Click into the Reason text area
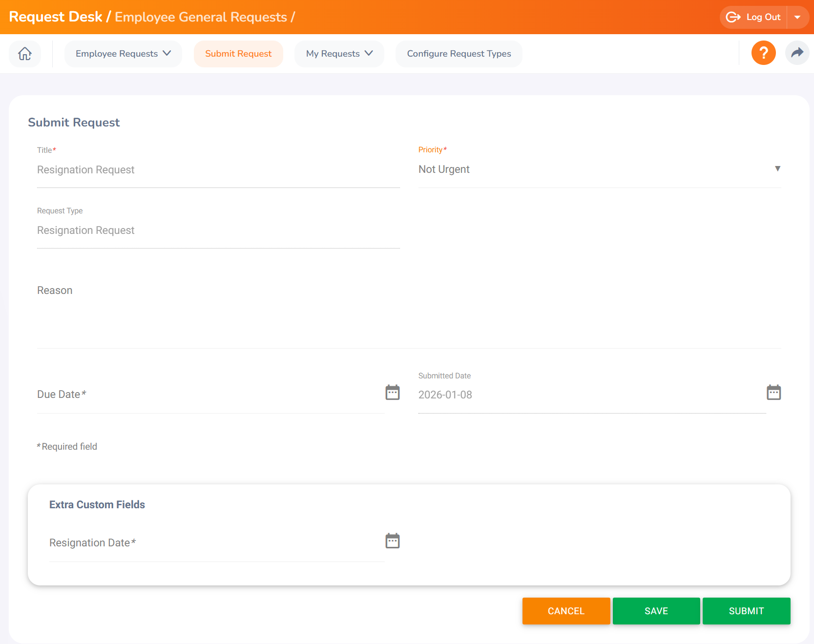The height and width of the screenshot is (644, 814). coord(408,312)
